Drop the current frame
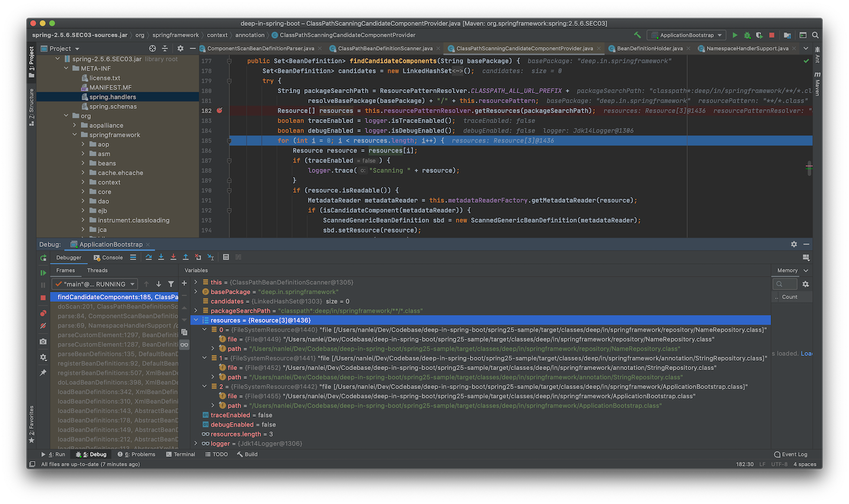 (x=198, y=258)
